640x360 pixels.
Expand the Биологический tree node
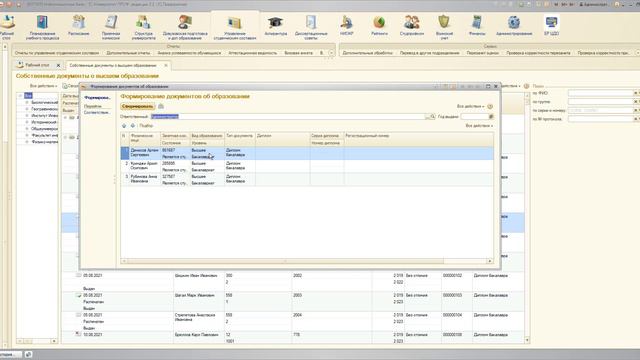point(27,102)
